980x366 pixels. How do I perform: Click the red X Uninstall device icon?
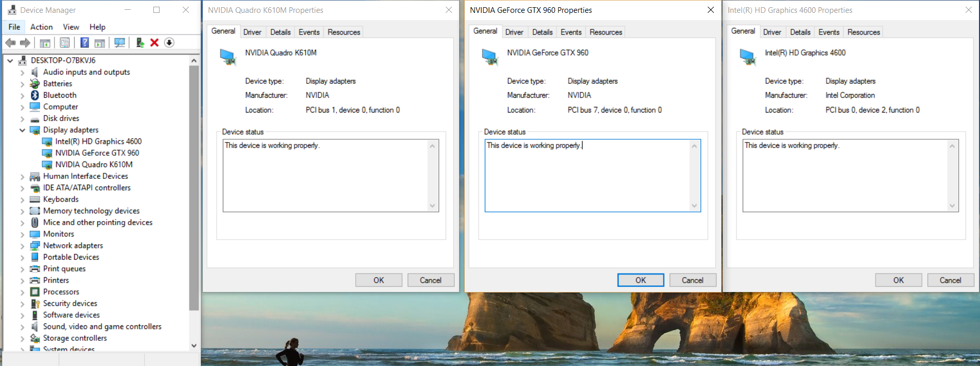tap(154, 43)
